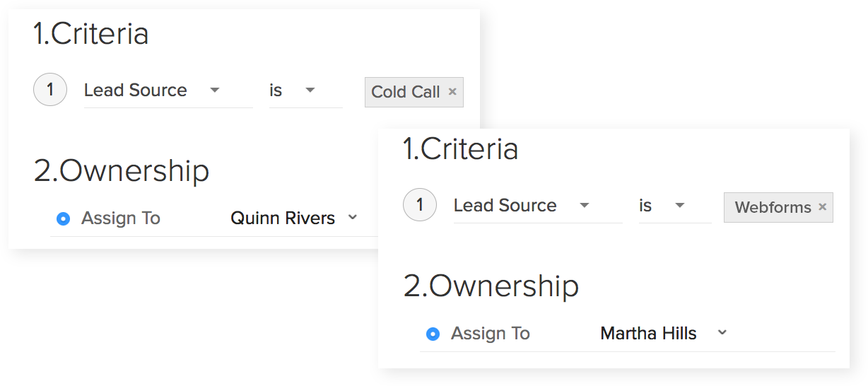Select Assign To radio for Quinn Rivers
The width and height of the screenshot is (868, 386).
click(63, 219)
